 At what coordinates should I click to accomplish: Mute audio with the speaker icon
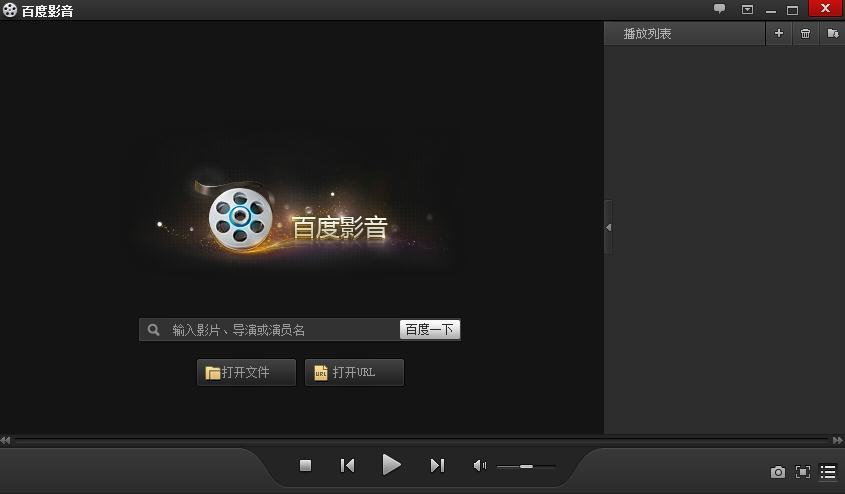click(x=480, y=465)
